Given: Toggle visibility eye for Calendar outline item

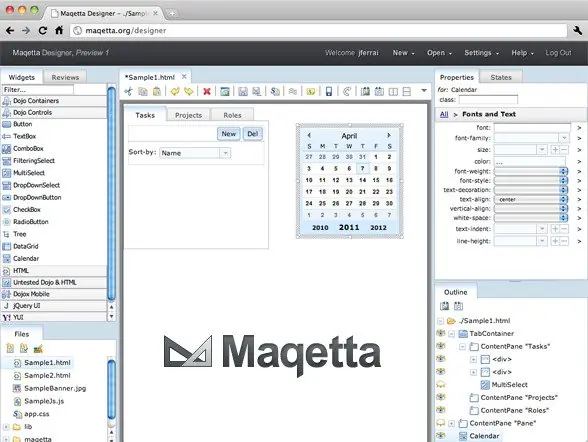Looking at the screenshot, I should click(x=441, y=436).
